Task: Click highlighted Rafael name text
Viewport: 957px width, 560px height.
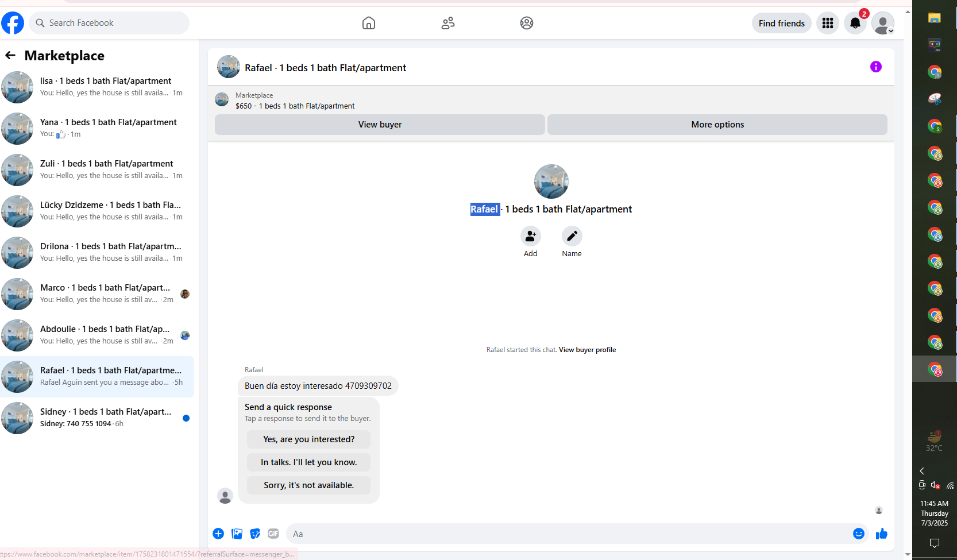Action: pos(485,209)
